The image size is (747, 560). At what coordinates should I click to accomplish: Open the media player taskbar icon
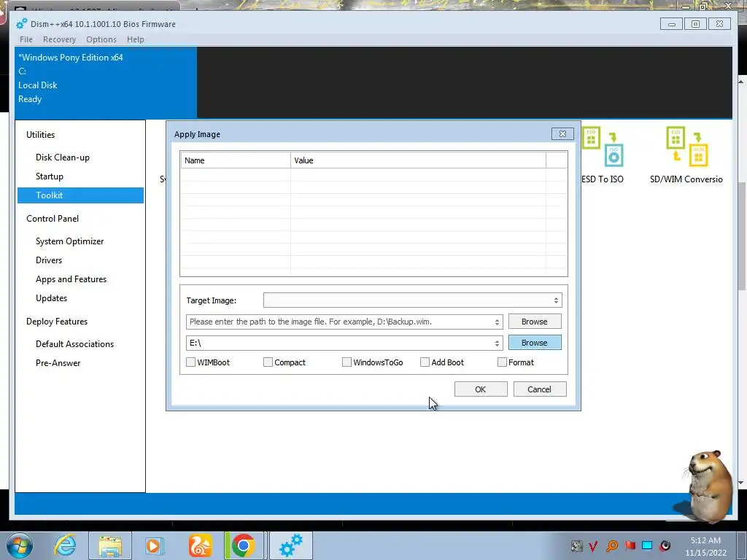click(x=154, y=545)
